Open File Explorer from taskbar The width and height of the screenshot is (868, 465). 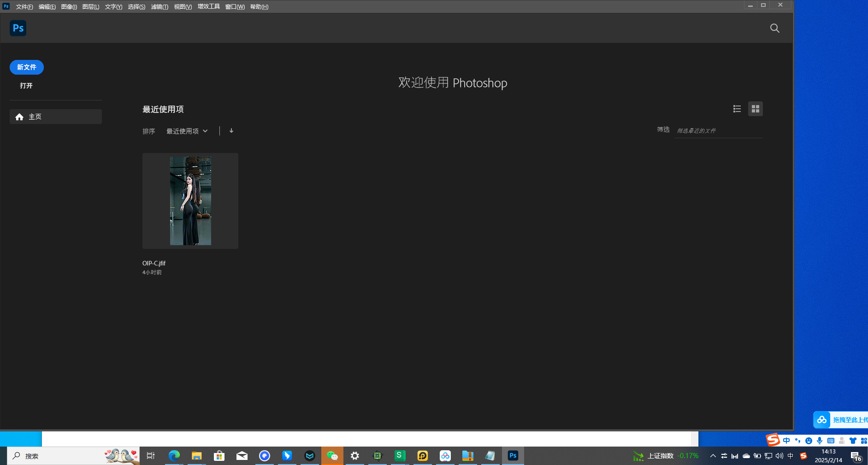click(x=196, y=456)
